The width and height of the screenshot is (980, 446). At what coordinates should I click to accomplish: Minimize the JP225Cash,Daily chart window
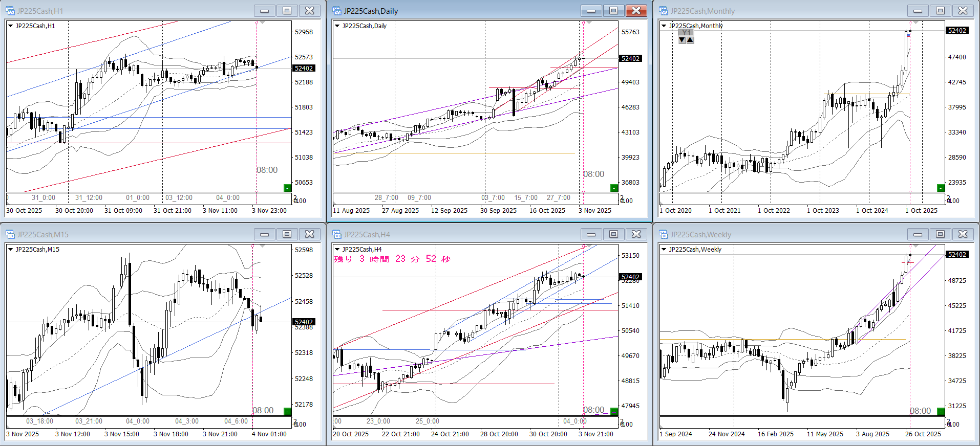tap(591, 11)
